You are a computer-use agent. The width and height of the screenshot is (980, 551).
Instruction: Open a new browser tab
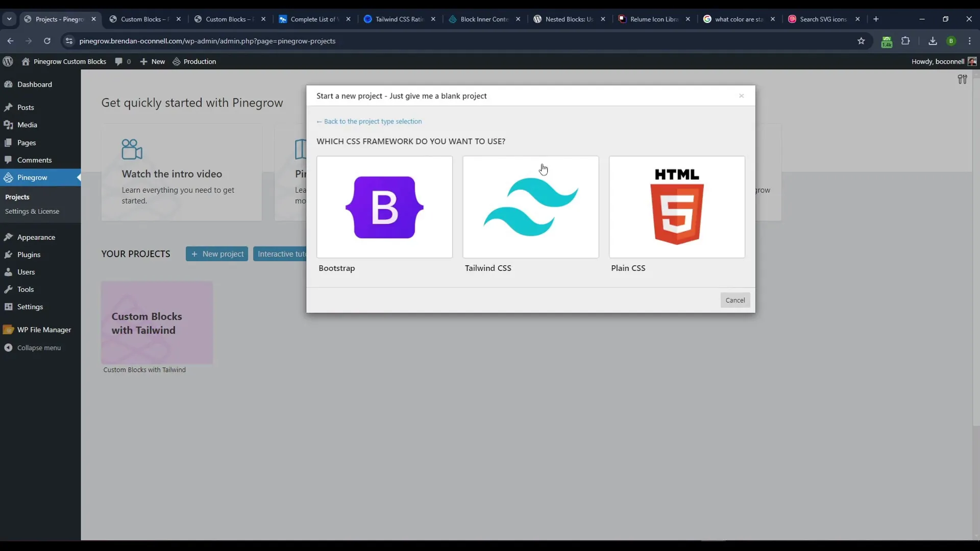[x=876, y=19]
